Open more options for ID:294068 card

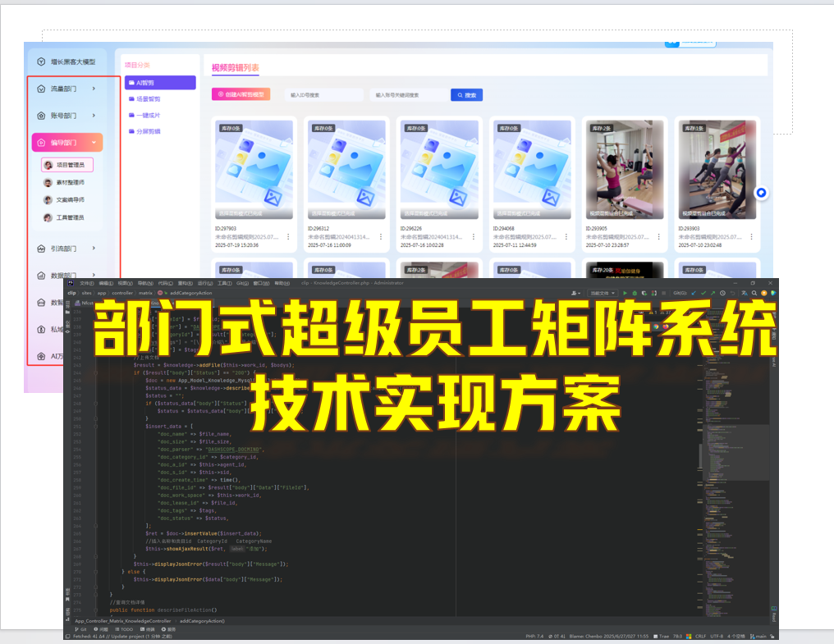(x=566, y=236)
